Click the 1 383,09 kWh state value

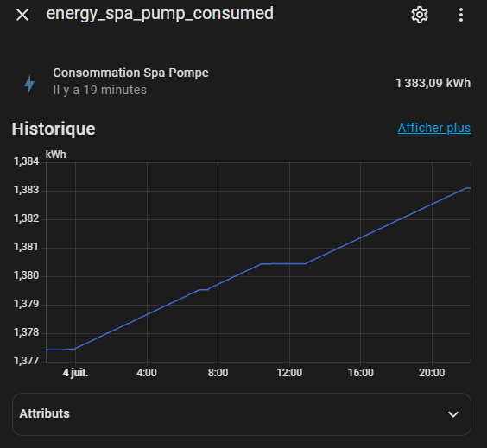tap(433, 83)
